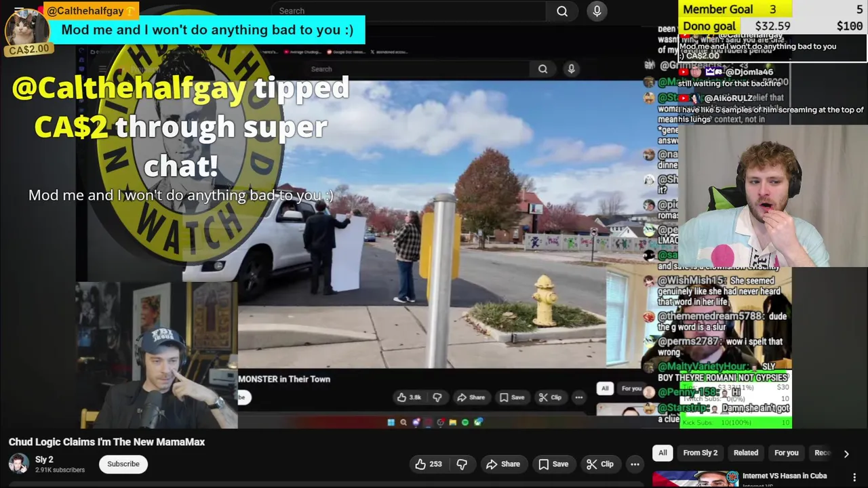Open File Explorer folder icon in embedded taskbar
Image resolution: width=868 pixels, height=488 pixels.
tap(452, 422)
